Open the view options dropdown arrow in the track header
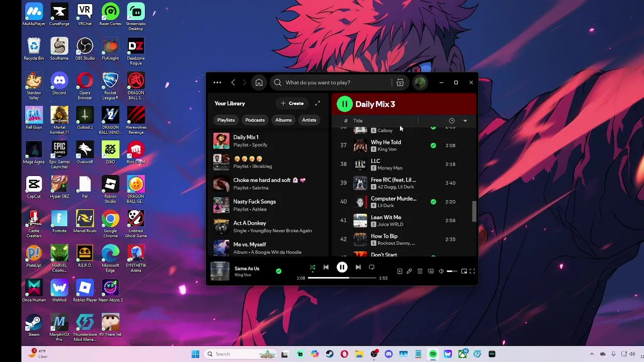The height and width of the screenshot is (362, 644). (465, 121)
